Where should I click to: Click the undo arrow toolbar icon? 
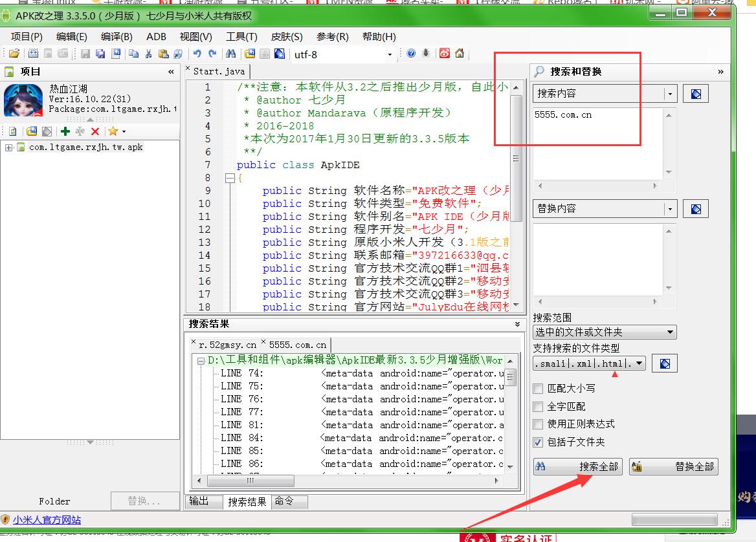pyautogui.click(x=197, y=54)
